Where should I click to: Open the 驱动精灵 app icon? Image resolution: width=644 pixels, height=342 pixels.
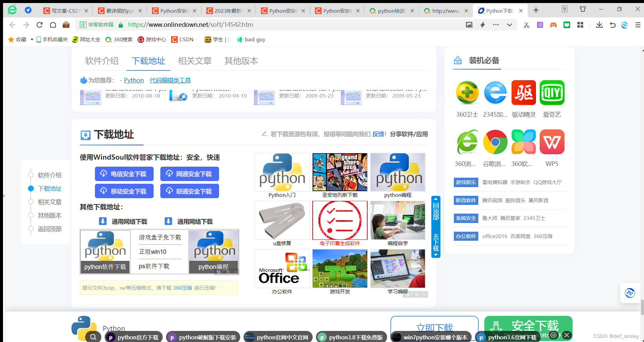(524, 93)
